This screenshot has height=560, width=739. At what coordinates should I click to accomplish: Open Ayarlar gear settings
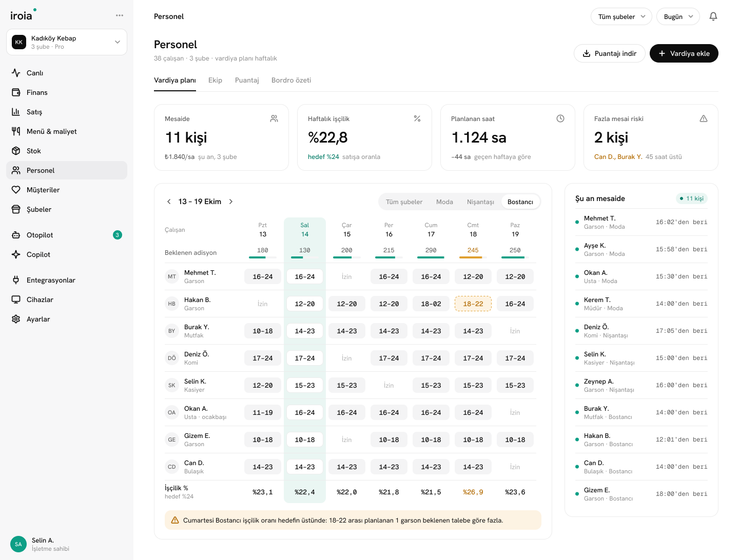67,319
